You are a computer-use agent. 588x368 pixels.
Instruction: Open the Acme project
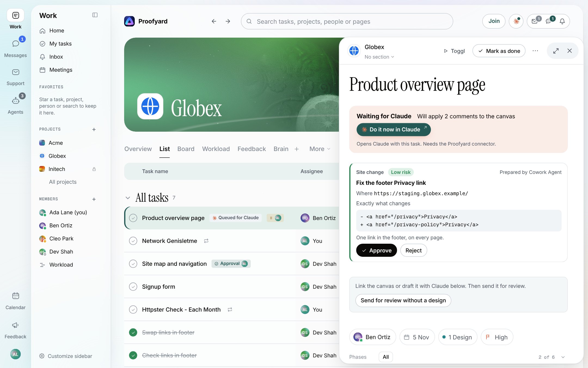coord(56,143)
